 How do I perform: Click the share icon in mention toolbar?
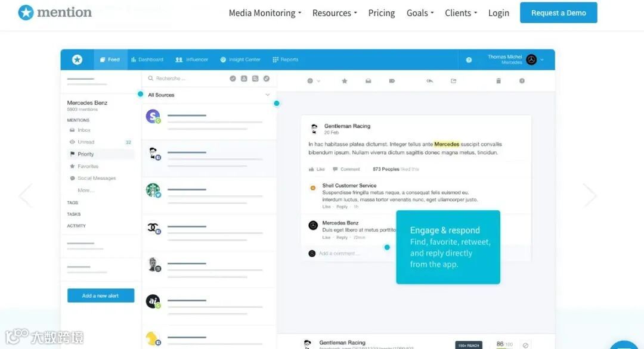(x=453, y=81)
